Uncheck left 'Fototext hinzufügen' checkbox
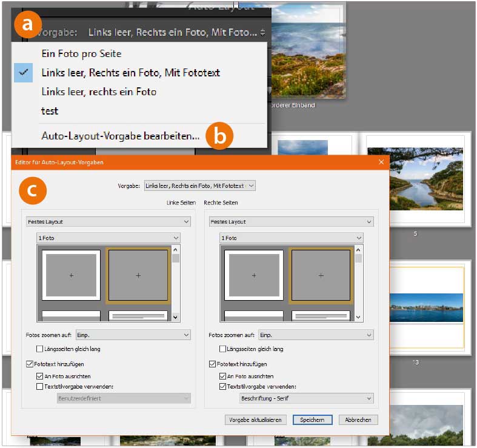Image resolution: width=477 pixels, height=448 pixels. 30,364
